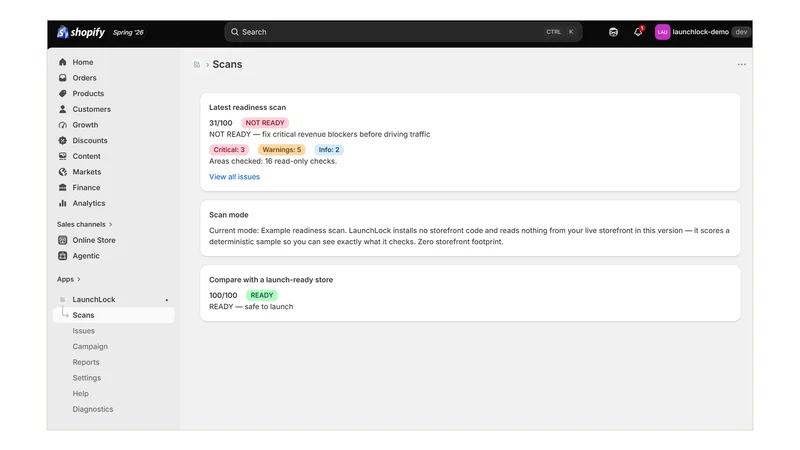Click the Critical: 3 badge
Viewport: 800px width, 450px height.
229,149
